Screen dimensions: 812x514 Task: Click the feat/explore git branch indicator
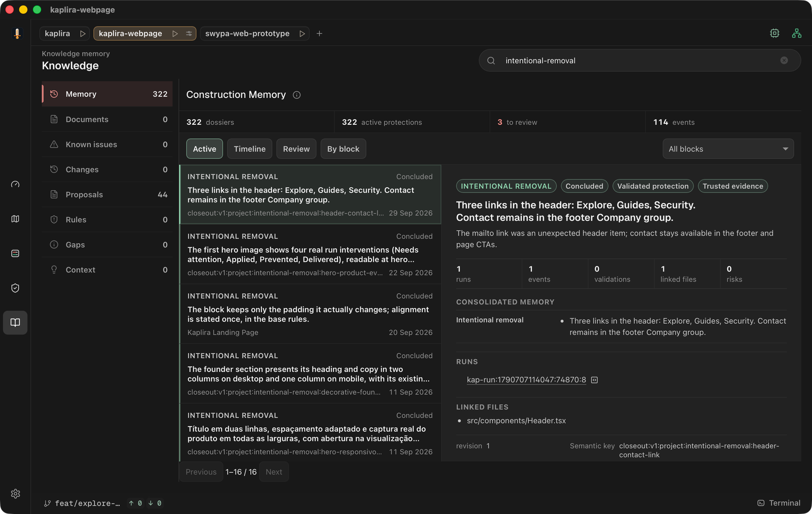coord(82,503)
